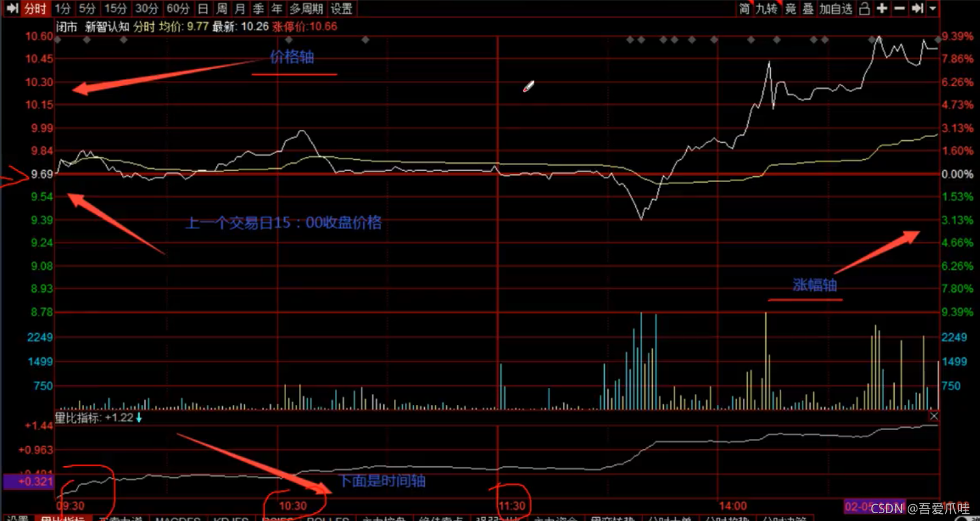Click the 涨停价:10.66 limit-up price text
Viewport: 980px width, 521px height.
(x=304, y=27)
